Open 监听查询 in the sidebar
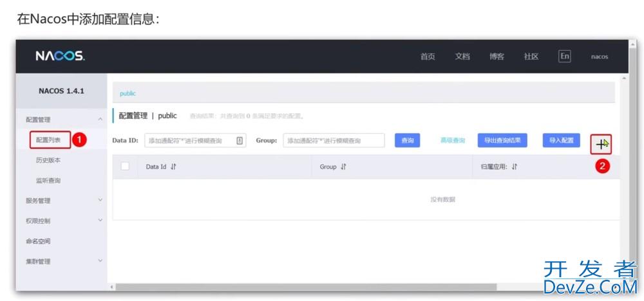The image size is (644, 301). [x=48, y=181]
